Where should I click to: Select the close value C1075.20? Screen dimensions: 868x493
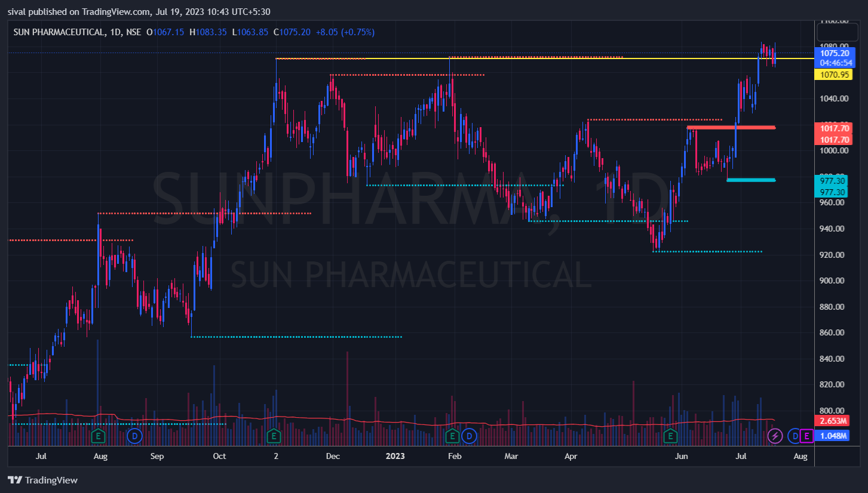[x=292, y=32]
